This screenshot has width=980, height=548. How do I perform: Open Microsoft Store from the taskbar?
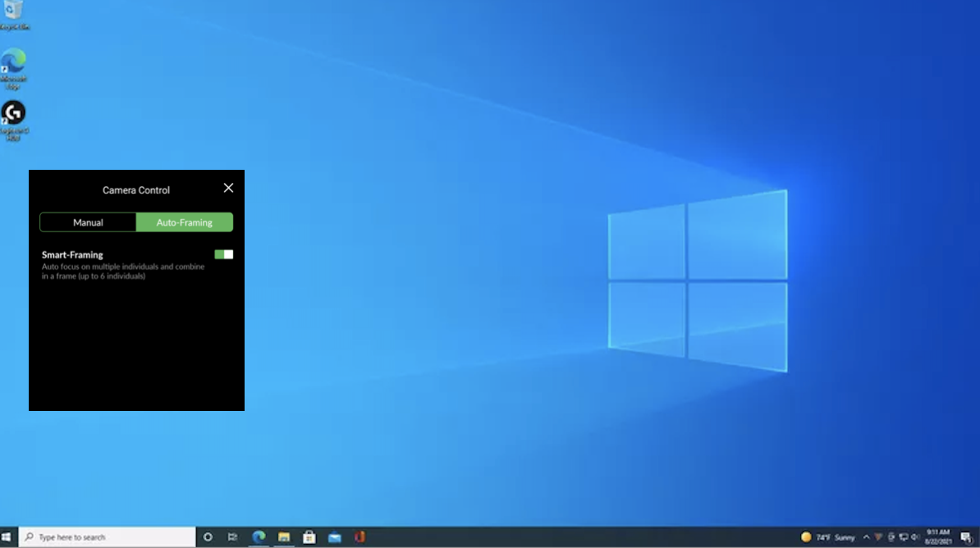click(x=309, y=537)
